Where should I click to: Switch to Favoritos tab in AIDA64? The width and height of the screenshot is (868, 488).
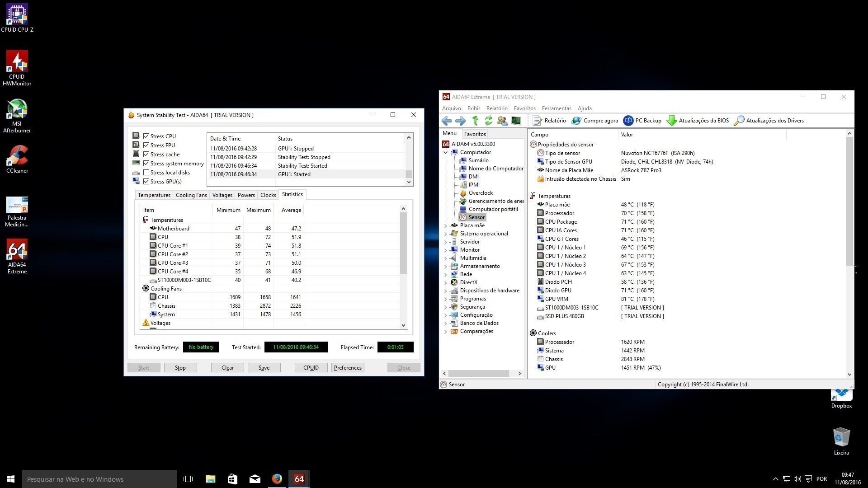click(x=475, y=134)
